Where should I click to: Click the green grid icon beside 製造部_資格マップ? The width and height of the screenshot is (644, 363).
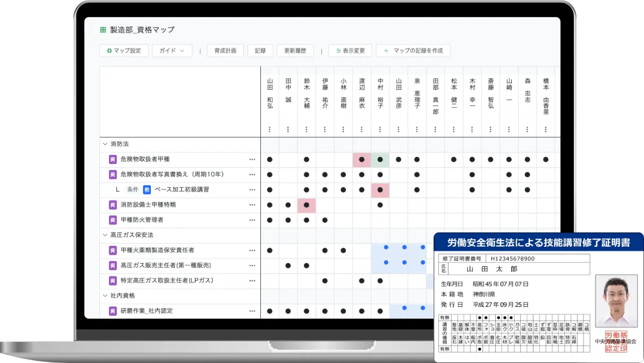(103, 30)
